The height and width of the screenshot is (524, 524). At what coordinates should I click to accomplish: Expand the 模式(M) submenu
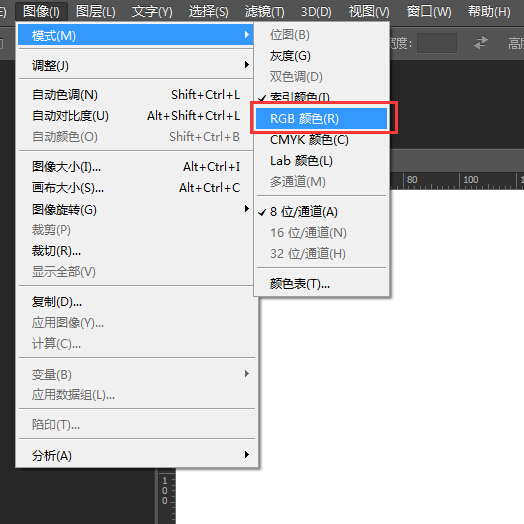click(136, 35)
